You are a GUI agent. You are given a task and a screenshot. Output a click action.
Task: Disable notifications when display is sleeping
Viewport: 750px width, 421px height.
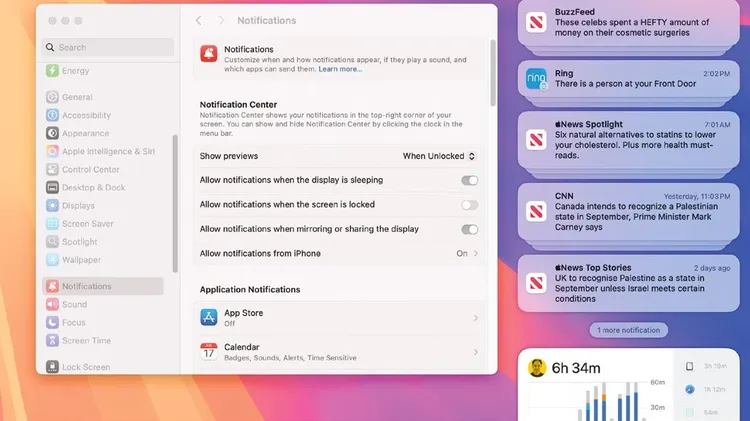pos(469,181)
